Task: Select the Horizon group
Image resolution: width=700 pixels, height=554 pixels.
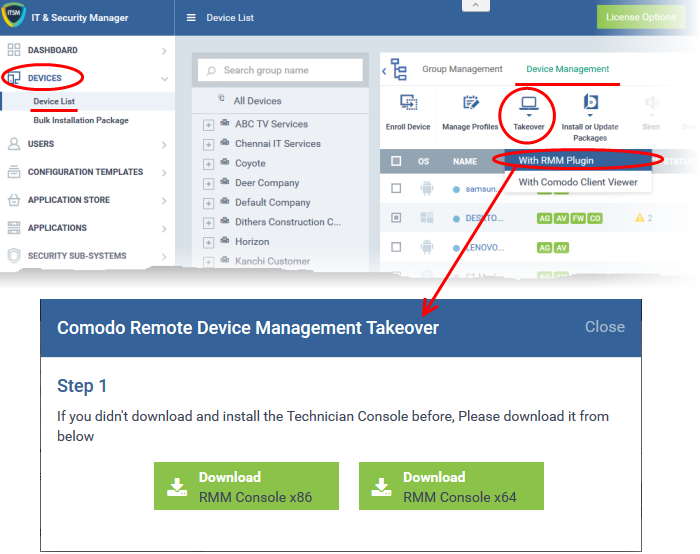Action: pyautogui.click(x=252, y=242)
